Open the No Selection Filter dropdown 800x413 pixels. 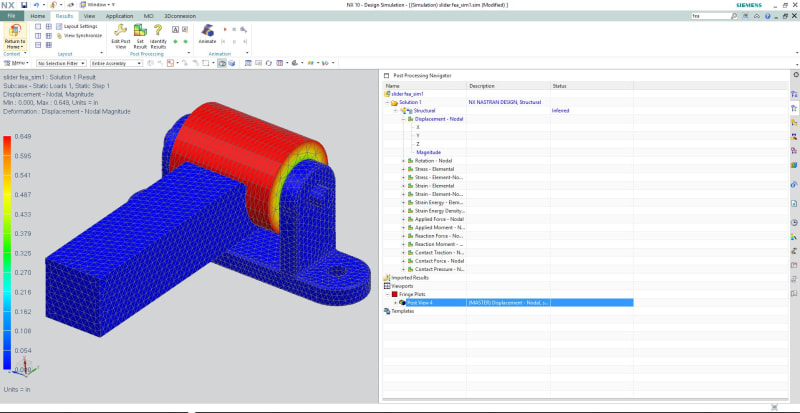click(x=61, y=63)
